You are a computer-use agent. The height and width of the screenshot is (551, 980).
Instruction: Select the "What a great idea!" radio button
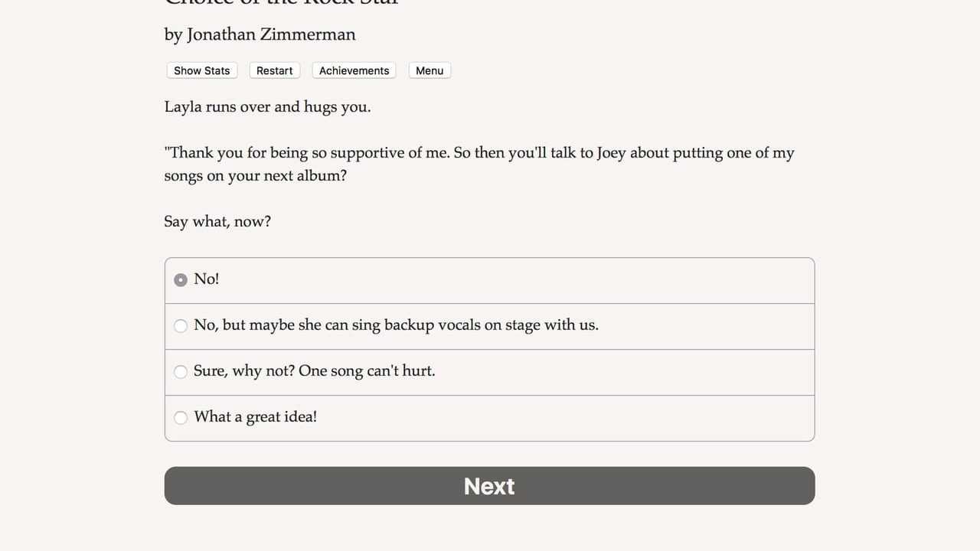coord(181,418)
